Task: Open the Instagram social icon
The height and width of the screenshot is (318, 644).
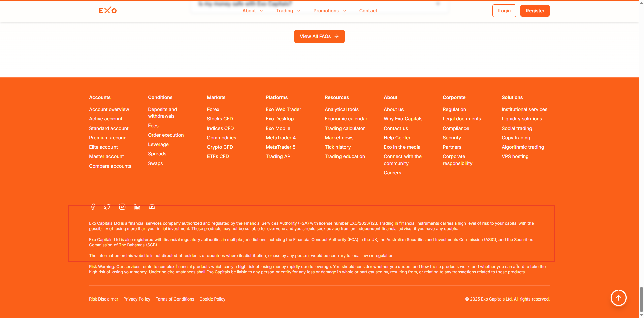Action: point(122,207)
